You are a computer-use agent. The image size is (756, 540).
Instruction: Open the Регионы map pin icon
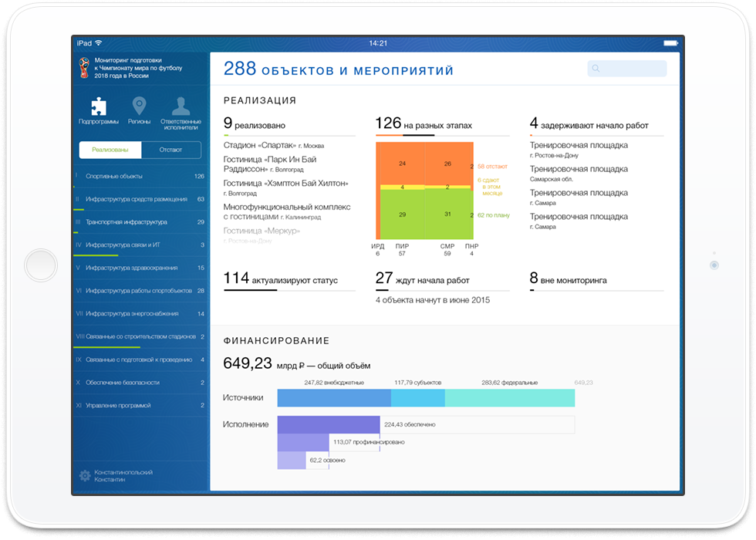[x=139, y=106]
